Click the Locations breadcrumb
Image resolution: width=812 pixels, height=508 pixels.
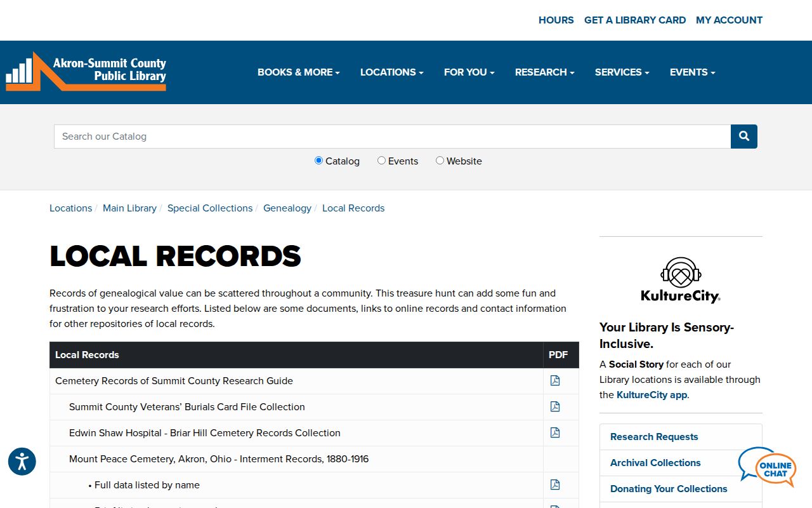tap(70, 208)
